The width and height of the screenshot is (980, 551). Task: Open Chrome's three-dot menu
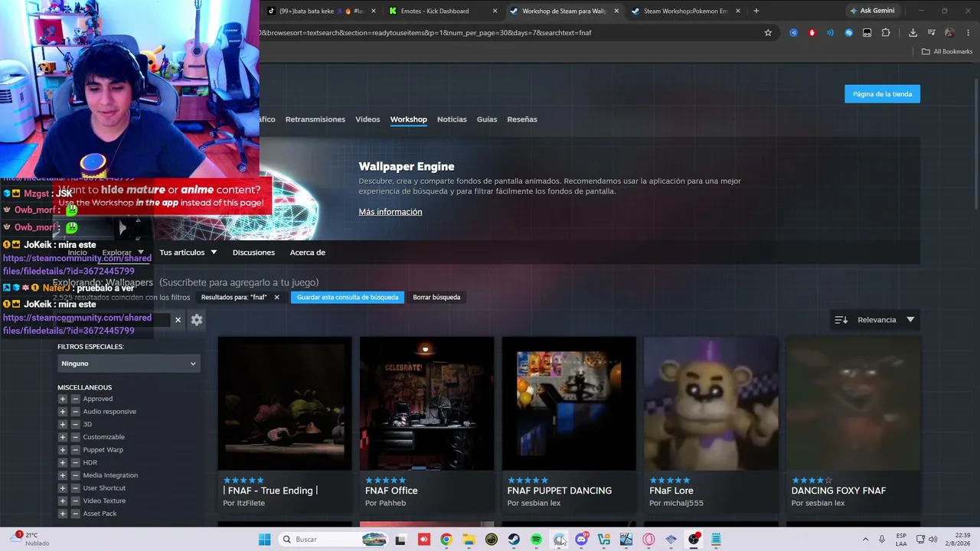[969, 33]
